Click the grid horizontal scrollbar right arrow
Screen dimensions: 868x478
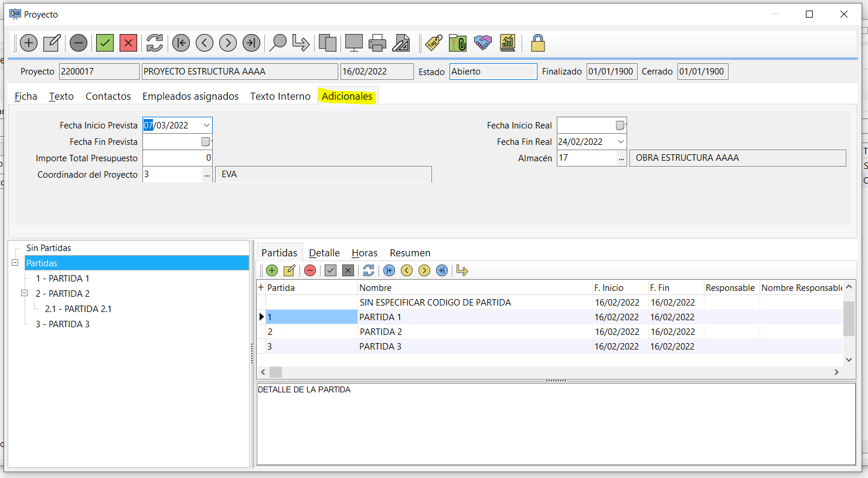click(836, 372)
